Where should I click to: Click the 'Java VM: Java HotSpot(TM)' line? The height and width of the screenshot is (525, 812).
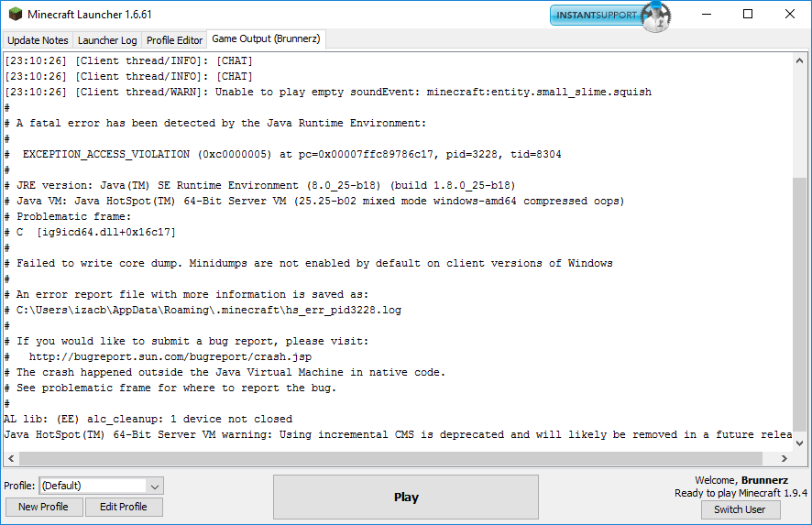click(x=314, y=201)
